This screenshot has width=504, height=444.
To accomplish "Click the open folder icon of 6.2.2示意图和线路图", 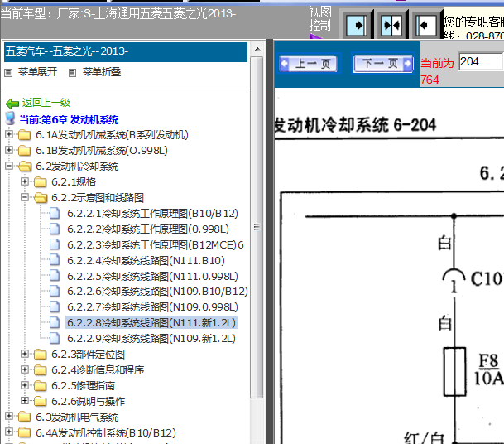I will click(x=41, y=197).
